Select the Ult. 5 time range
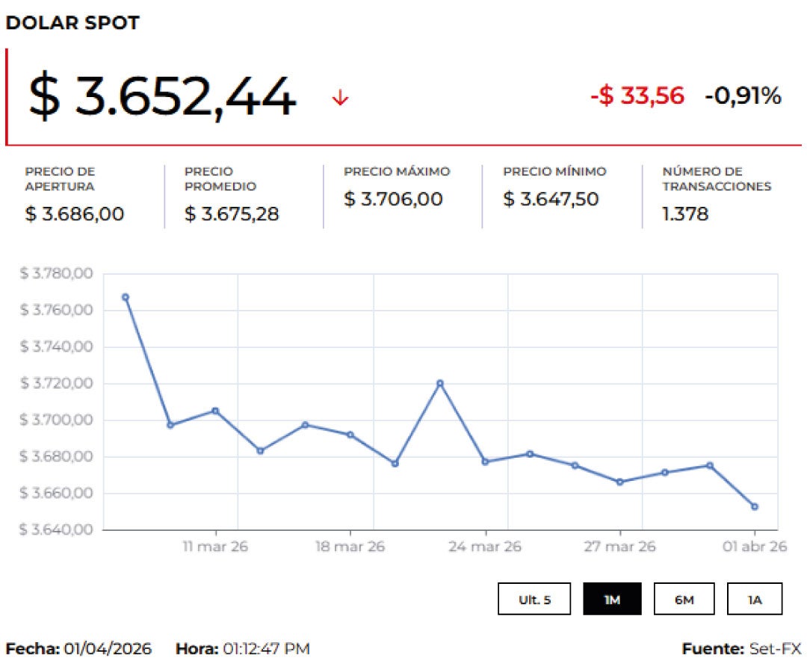Screen dimensions: 807x672 [x=534, y=599]
